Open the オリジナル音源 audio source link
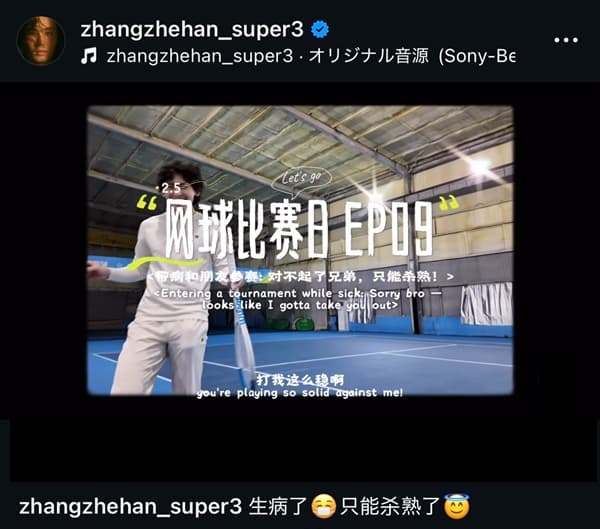600x529 pixels. [368, 56]
